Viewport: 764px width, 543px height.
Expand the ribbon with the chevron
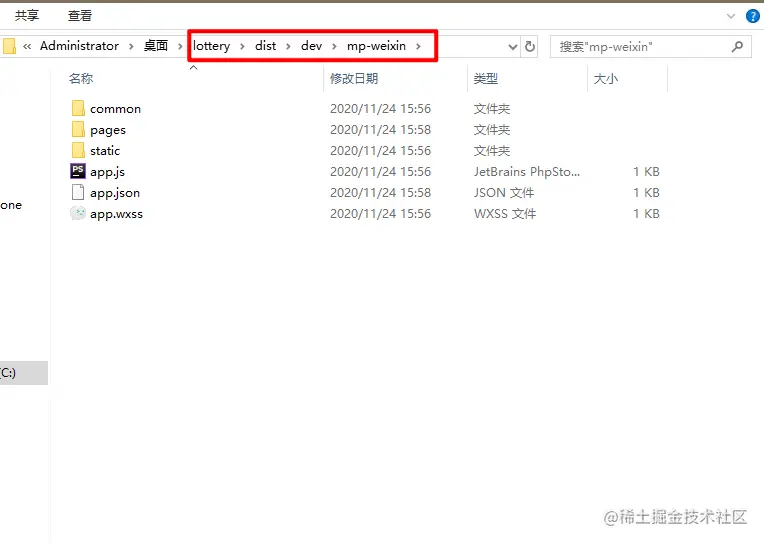(x=731, y=16)
